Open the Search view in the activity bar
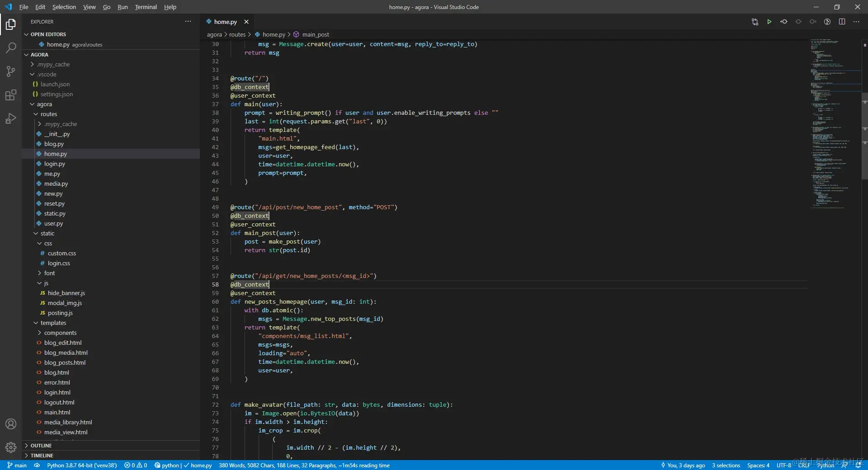868x470 pixels. (11, 47)
